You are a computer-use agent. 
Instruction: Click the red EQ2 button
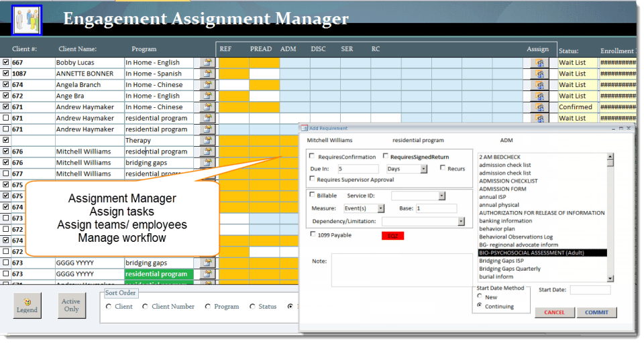(392, 236)
